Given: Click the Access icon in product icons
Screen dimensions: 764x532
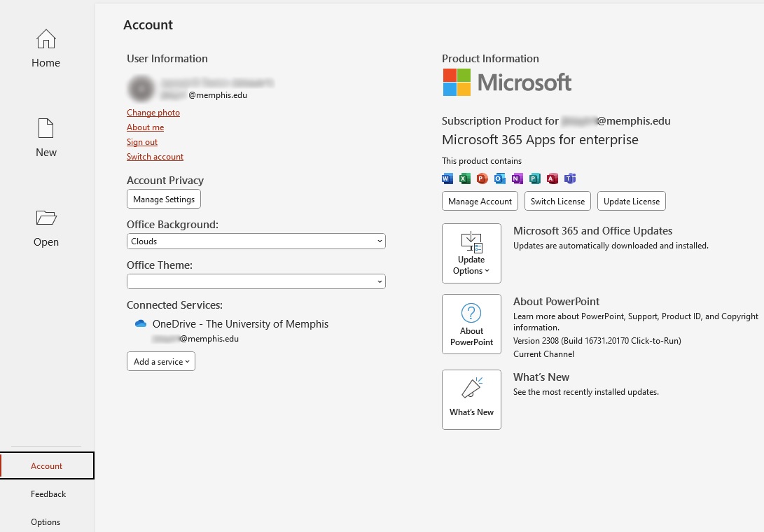Looking at the screenshot, I should click(552, 178).
